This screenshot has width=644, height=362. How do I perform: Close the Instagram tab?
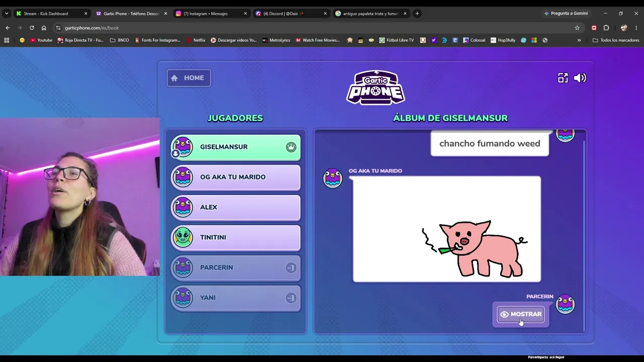(x=246, y=14)
